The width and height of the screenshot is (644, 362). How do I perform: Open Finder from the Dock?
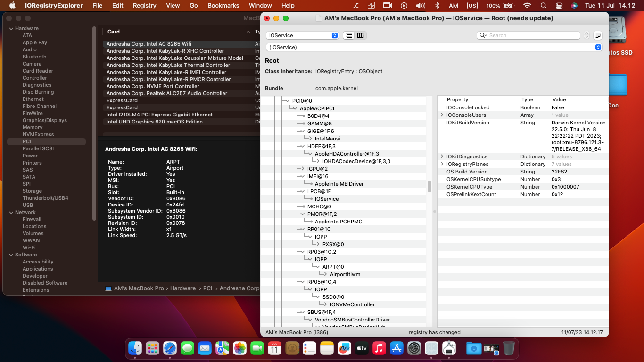point(135,348)
